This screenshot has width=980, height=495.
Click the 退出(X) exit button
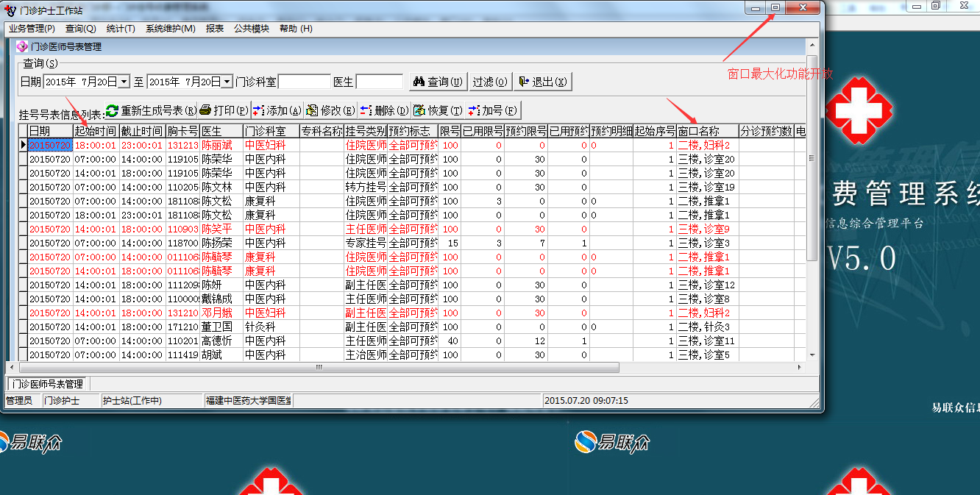[542, 82]
